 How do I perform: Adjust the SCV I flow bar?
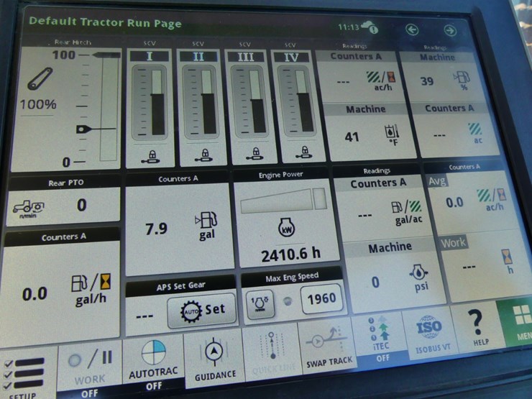click(x=157, y=102)
